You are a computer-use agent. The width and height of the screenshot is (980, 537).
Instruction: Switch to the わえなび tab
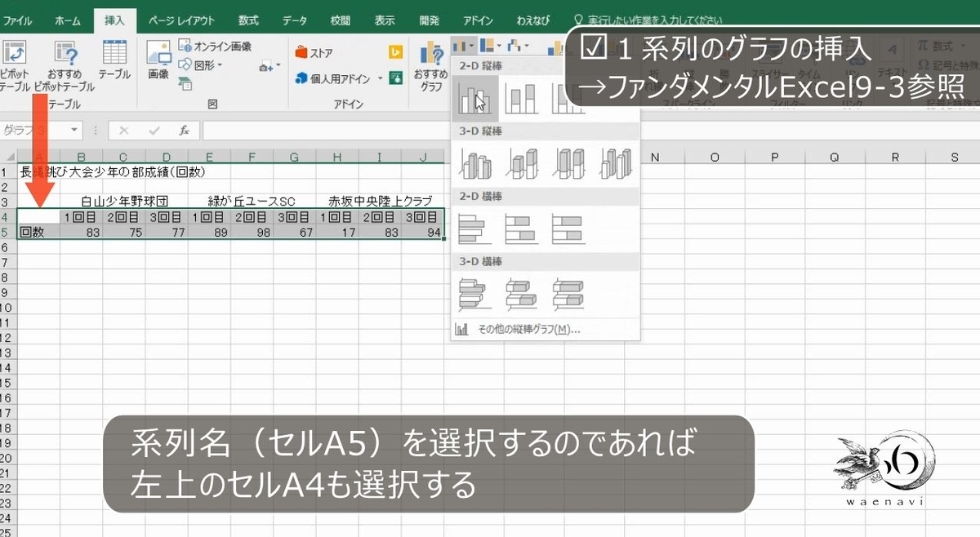(x=534, y=20)
